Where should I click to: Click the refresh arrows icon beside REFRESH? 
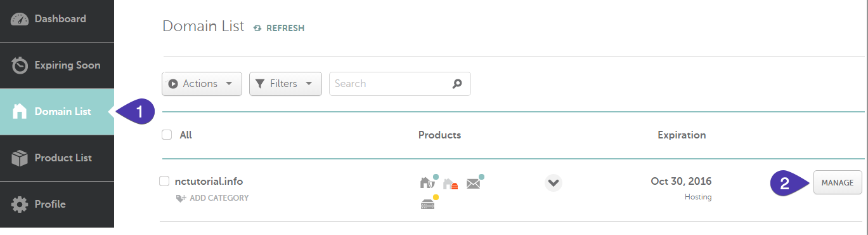coord(257,28)
